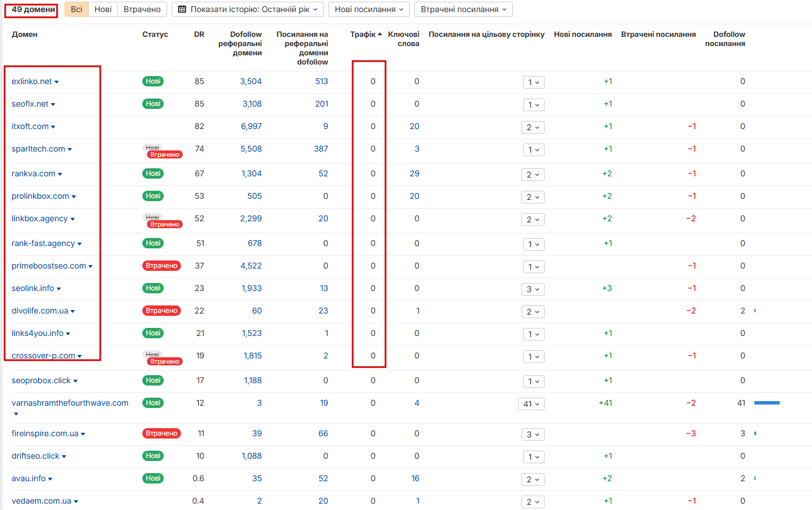The height and width of the screenshot is (510, 812).
Task: Open driftseo.click domain link
Action: coord(35,456)
